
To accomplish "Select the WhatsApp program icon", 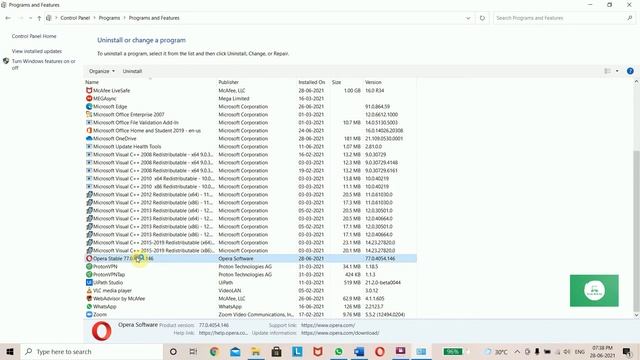I will [89, 307].
